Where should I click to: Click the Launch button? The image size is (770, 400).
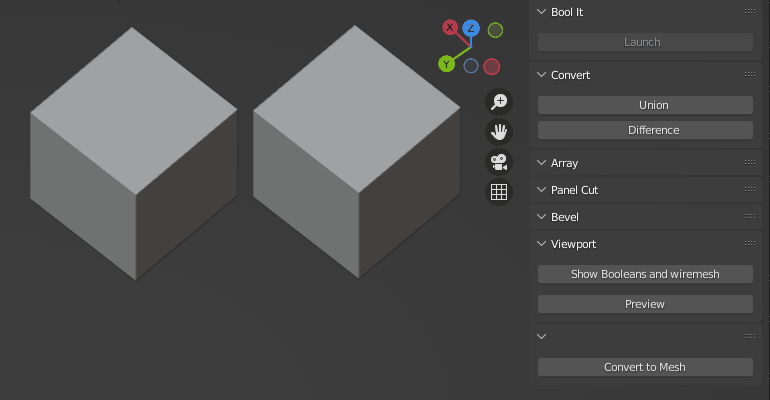pyautogui.click(x=645, y=42)
